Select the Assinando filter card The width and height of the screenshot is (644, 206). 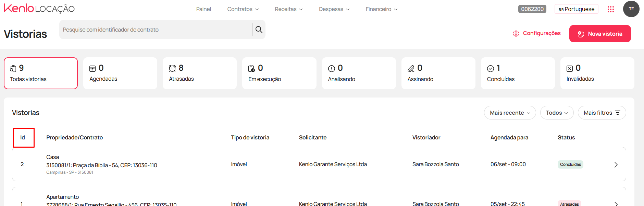[438, 73]
